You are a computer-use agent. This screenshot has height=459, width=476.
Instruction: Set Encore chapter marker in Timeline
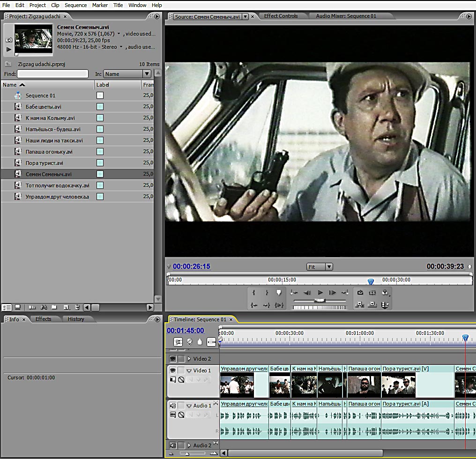189,342
